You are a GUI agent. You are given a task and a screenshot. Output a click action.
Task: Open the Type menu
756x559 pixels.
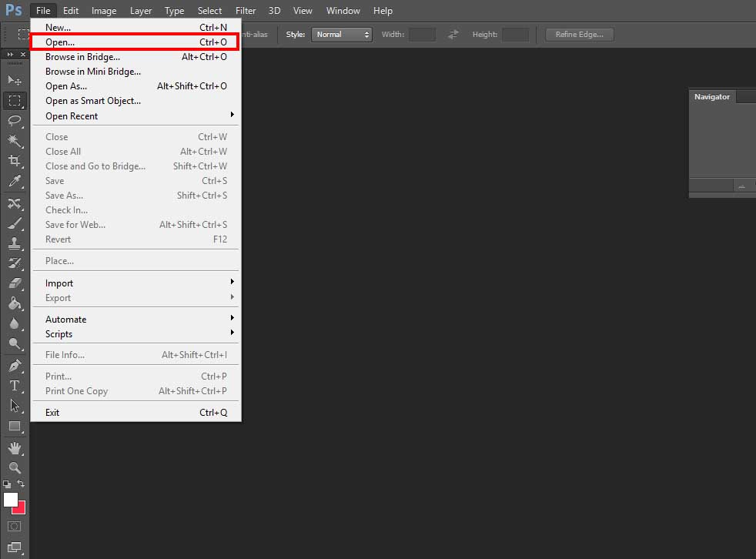coord(174,11)
